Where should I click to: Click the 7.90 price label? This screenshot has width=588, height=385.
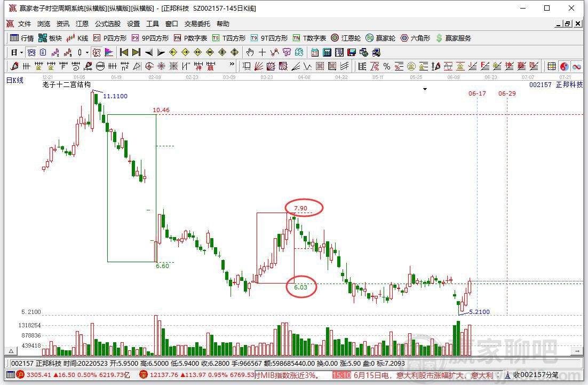(301, 208)
